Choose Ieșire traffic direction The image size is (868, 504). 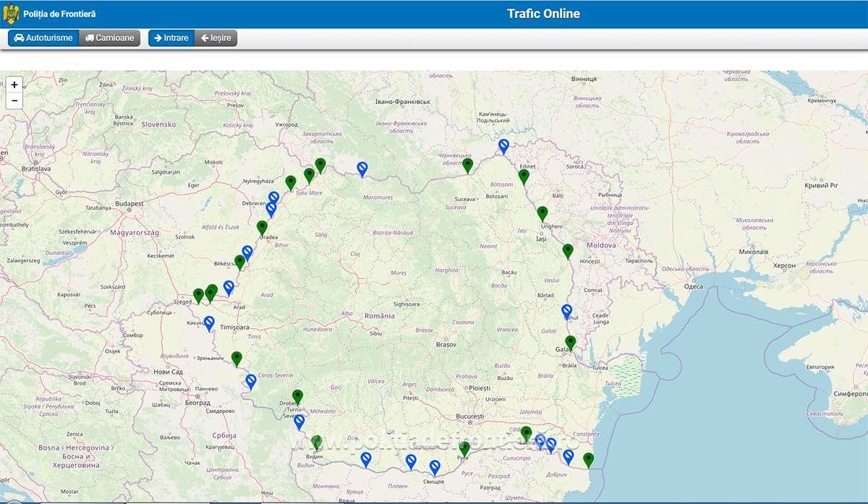pos(216,38)
